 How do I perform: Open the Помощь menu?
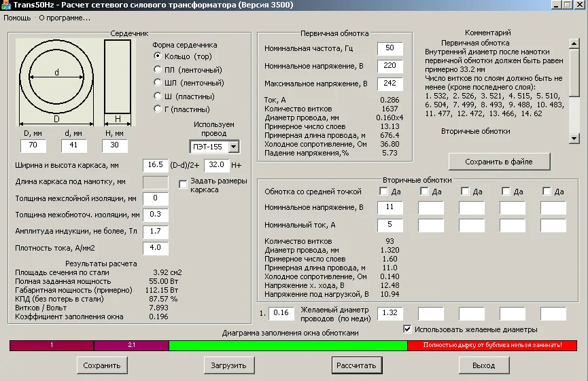pyautogui.click(x=17, y=18)
